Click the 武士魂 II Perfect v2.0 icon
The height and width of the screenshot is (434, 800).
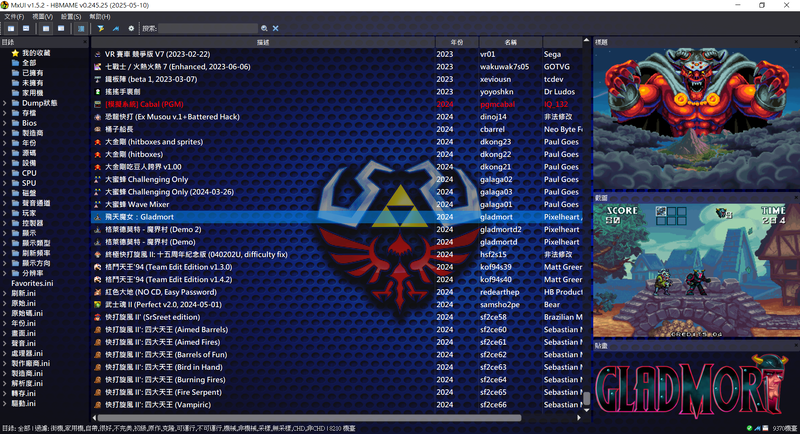tap(97, 304)
